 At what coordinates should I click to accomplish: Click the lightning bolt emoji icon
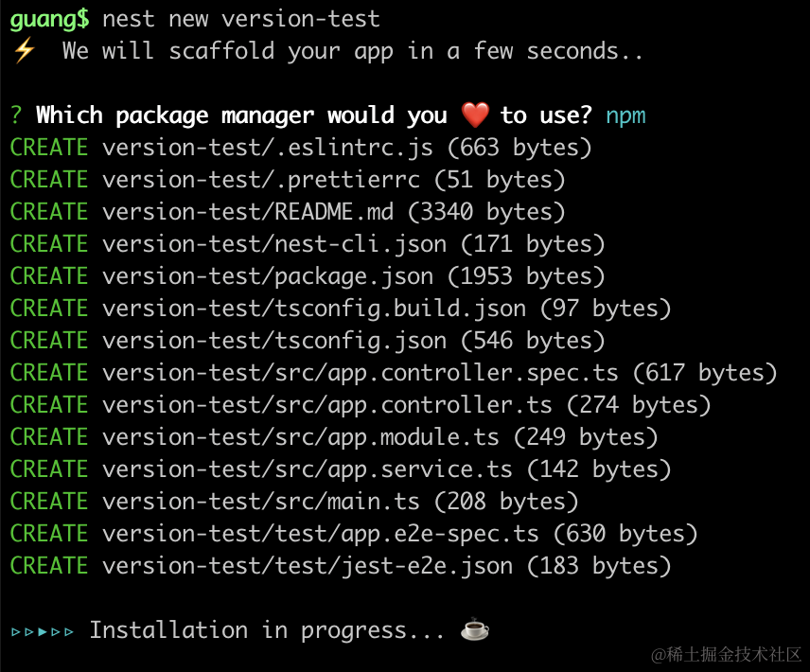click(x=24, y=51)
